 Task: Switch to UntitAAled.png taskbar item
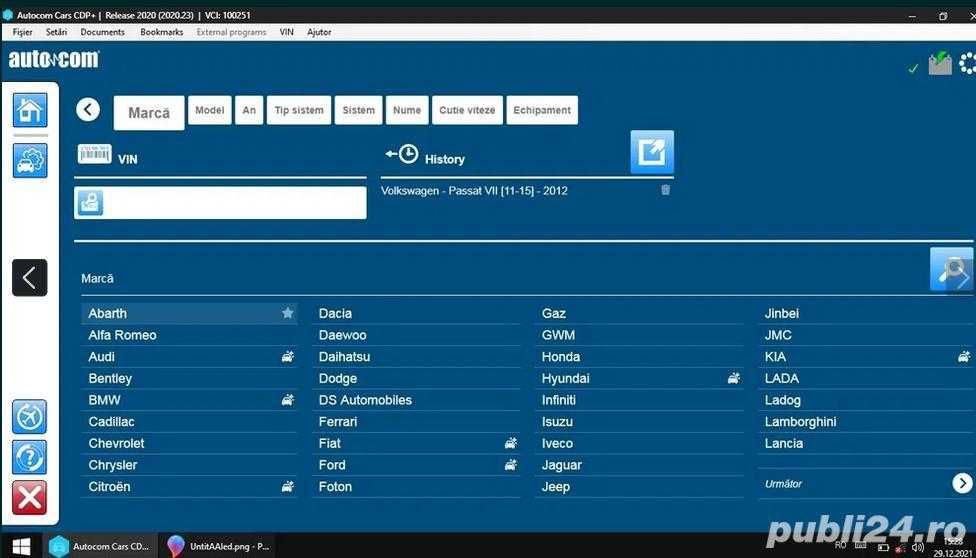coord(219,546)
